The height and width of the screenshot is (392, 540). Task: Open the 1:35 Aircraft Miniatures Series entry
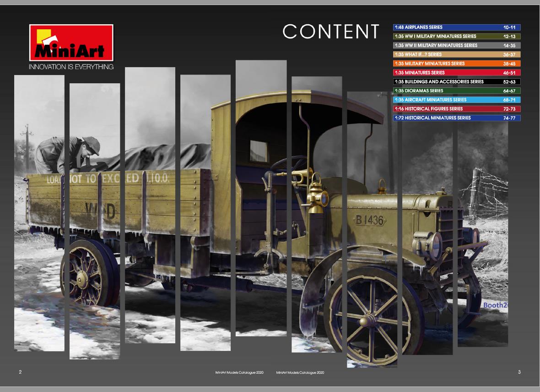(x=457, y=100)
